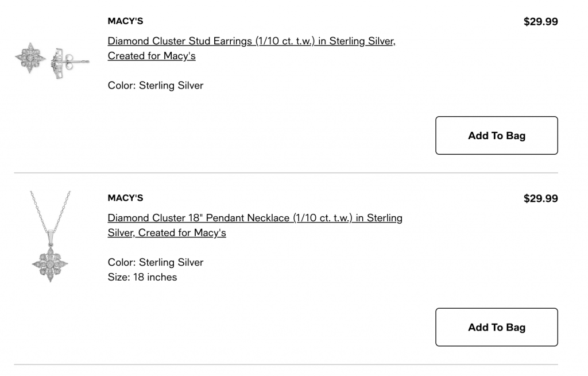Click the divider line between the two products
The height and width of the screenshot is (376, 588).
pyautogui.click(x=286, y=173)
